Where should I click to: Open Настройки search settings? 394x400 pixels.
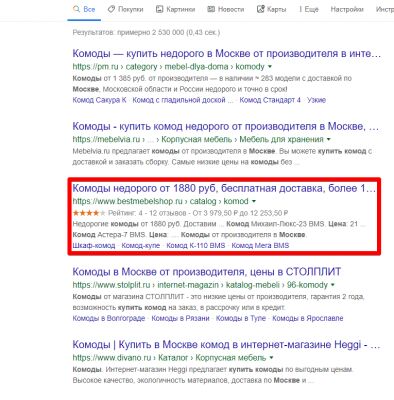[347, 10]
